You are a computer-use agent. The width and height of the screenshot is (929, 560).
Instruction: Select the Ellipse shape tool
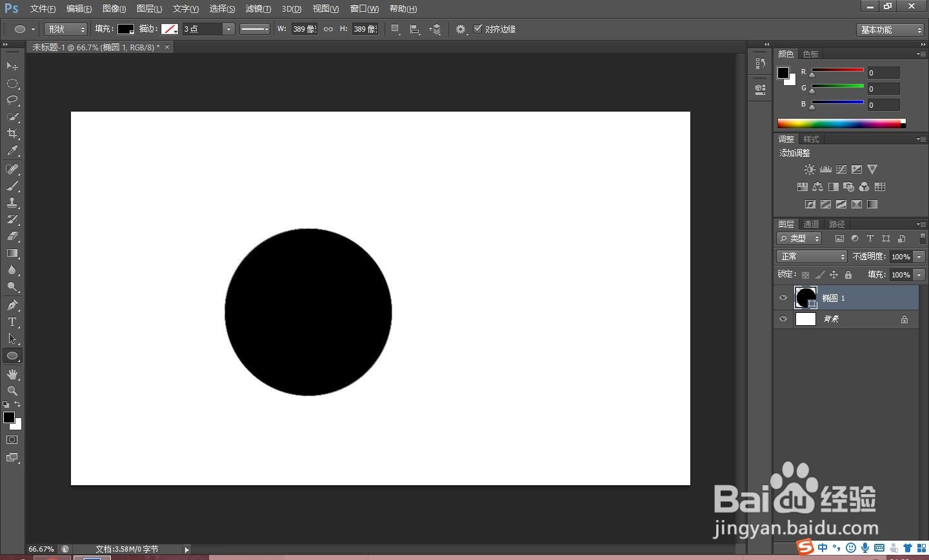point(12,355)
